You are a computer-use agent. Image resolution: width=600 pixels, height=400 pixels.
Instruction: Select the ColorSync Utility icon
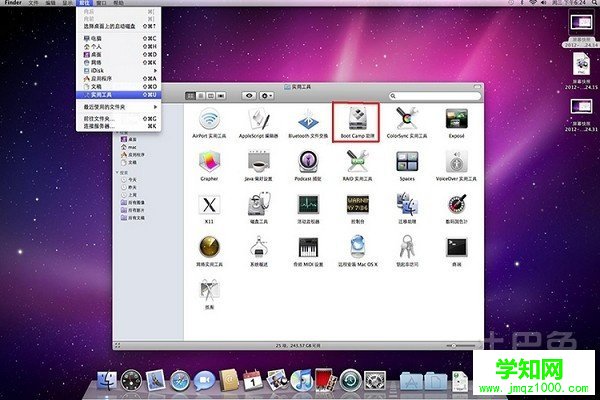coord(407,119)
